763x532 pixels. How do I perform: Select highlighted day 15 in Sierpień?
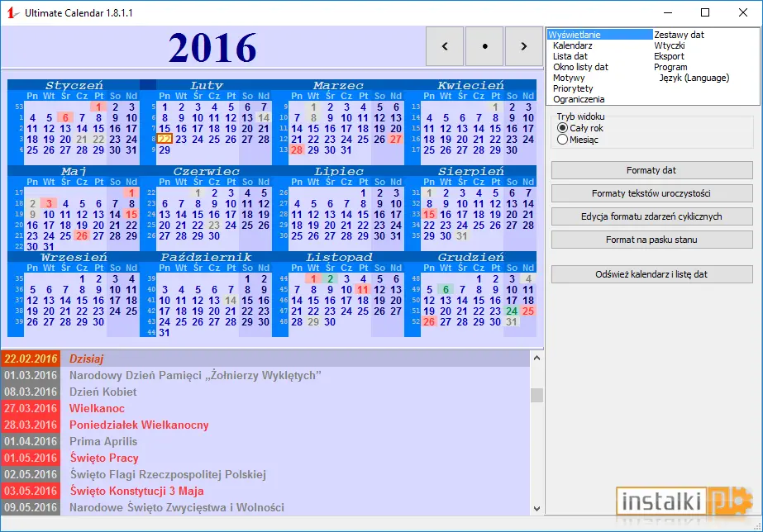click(x=429, y=215)
